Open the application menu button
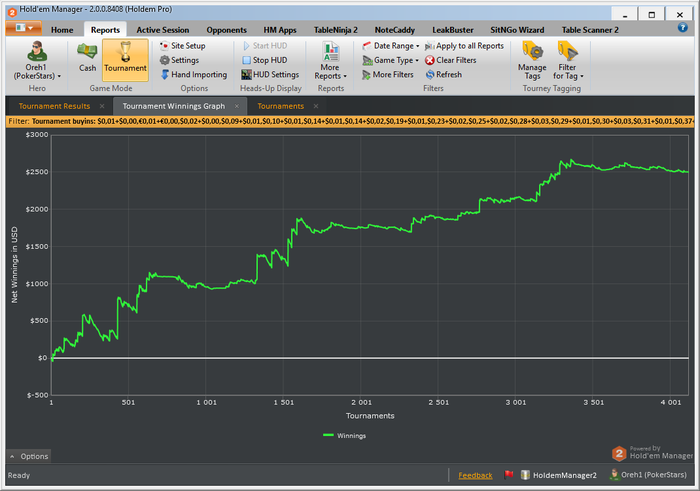 tap(24, 28)
